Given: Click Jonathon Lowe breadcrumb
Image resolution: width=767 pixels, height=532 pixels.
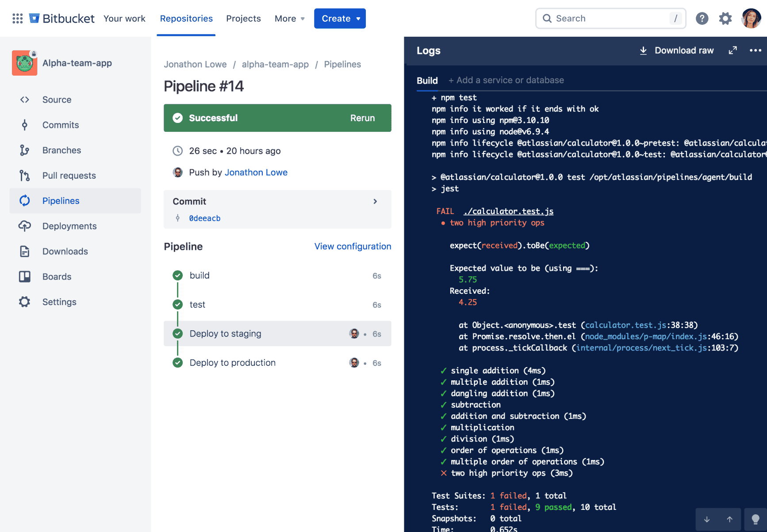Looking at the screenshot, I should coord(195,65).
